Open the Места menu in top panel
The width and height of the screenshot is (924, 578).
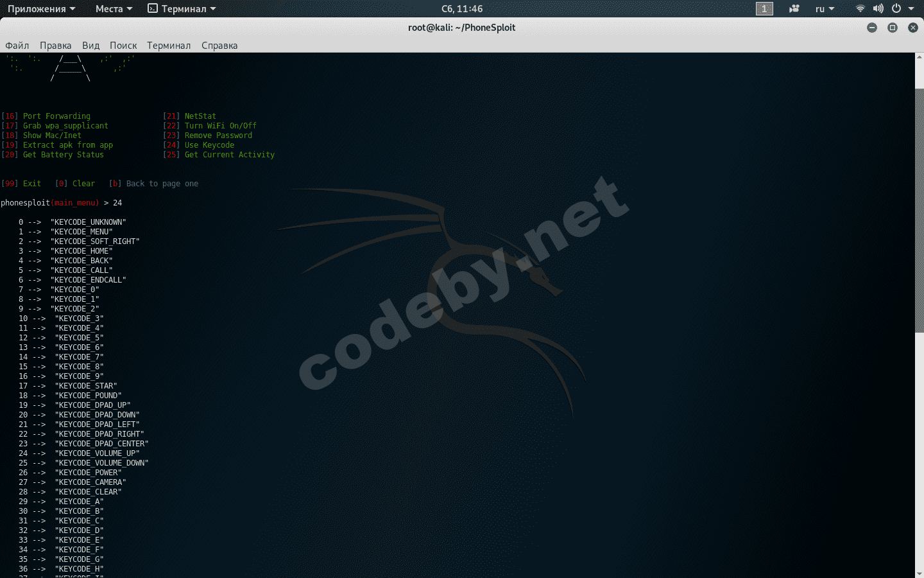point(114,9)
